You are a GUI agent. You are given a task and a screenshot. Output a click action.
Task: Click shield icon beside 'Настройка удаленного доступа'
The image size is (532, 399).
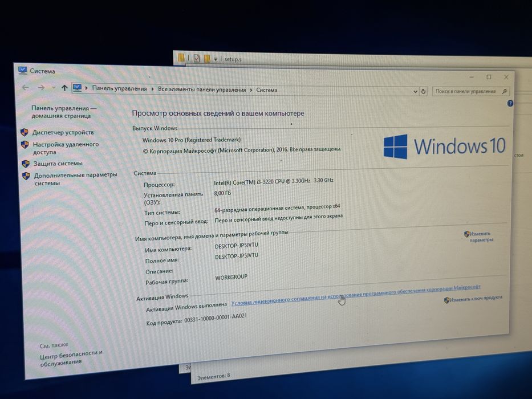pyautogui.click(x=25, y=145)
